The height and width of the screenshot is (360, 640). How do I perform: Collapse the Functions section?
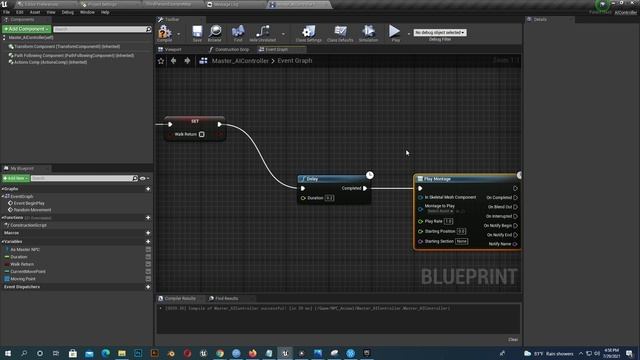[x=2, y=218]
